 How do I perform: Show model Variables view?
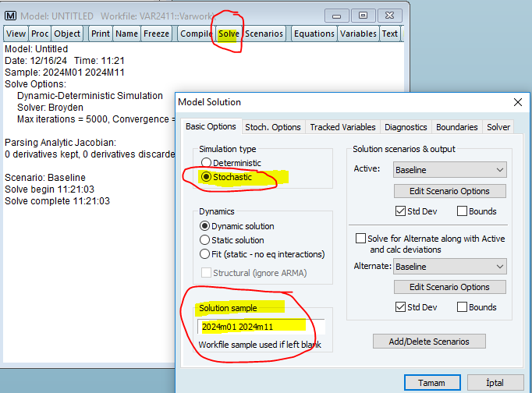coord(358,34)
